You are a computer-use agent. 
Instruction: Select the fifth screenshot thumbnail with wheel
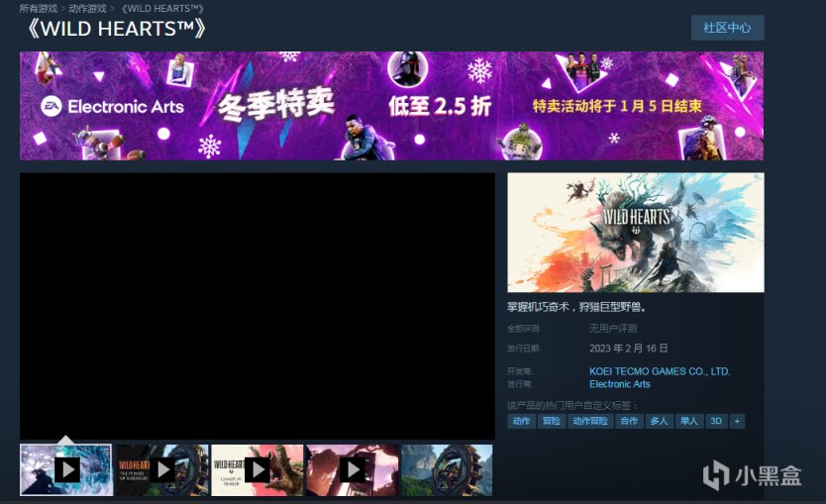(447, 469)
